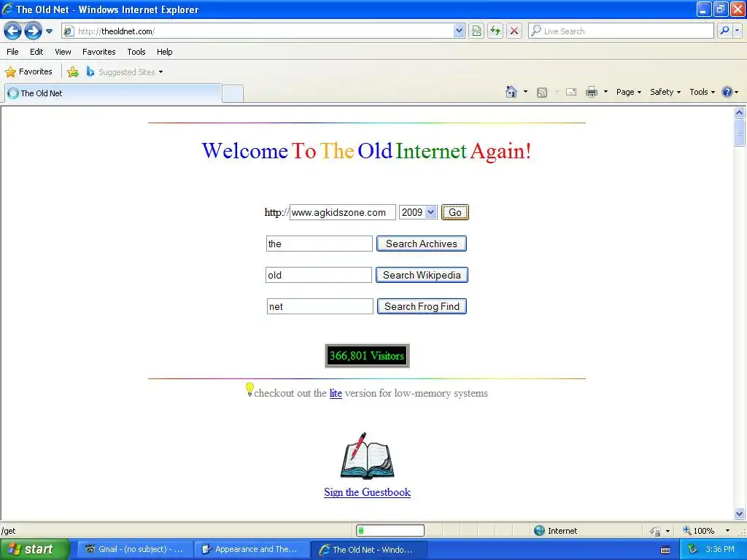Image resolution: width=747 pixels, height=560 pixels.
Task: Click the Protected Mode status icon
Action: pos(656,531)
